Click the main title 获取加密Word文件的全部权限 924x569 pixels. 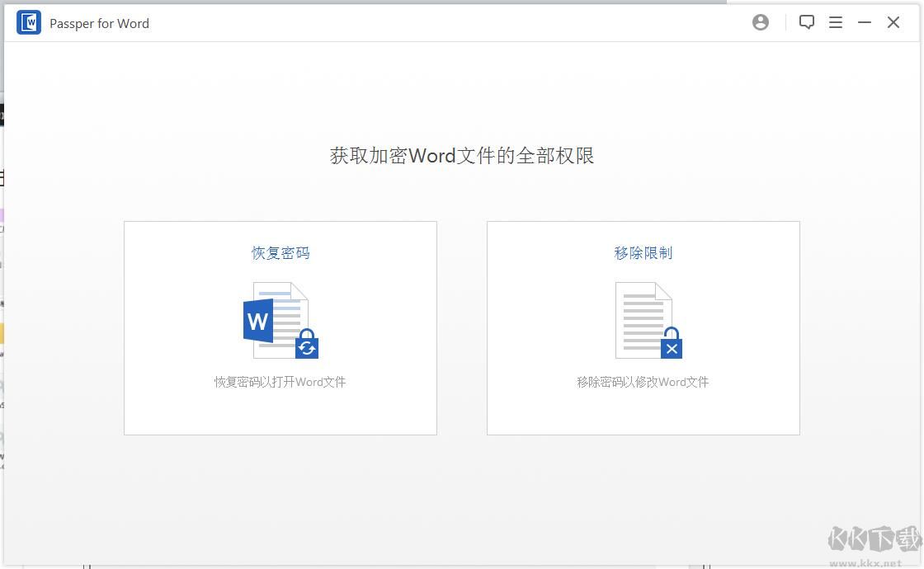[462, 155]
